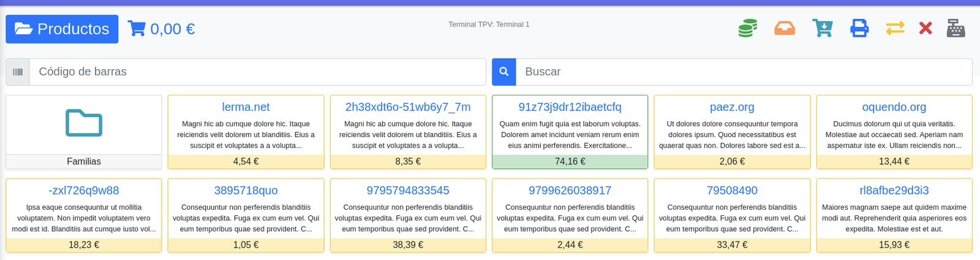This screenshot has width=980, height=260.
Task: Click the shopping cart total 0,00 €
Action: tap(161, 29)
